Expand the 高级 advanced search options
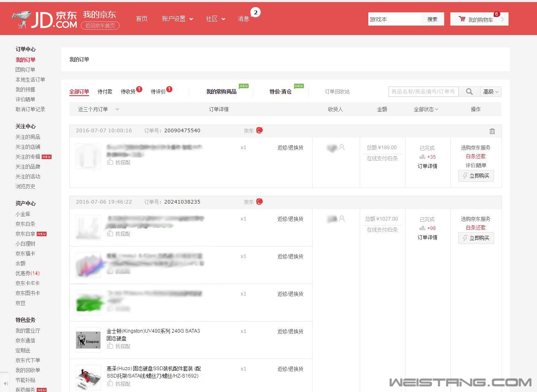The width and height of the screenshot is (537, 392). click(491, 92)
